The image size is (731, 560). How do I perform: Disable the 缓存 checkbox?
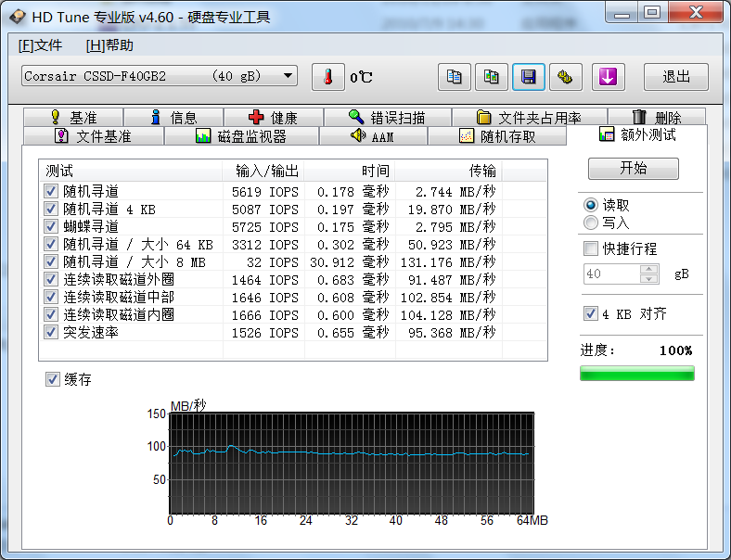53,379
